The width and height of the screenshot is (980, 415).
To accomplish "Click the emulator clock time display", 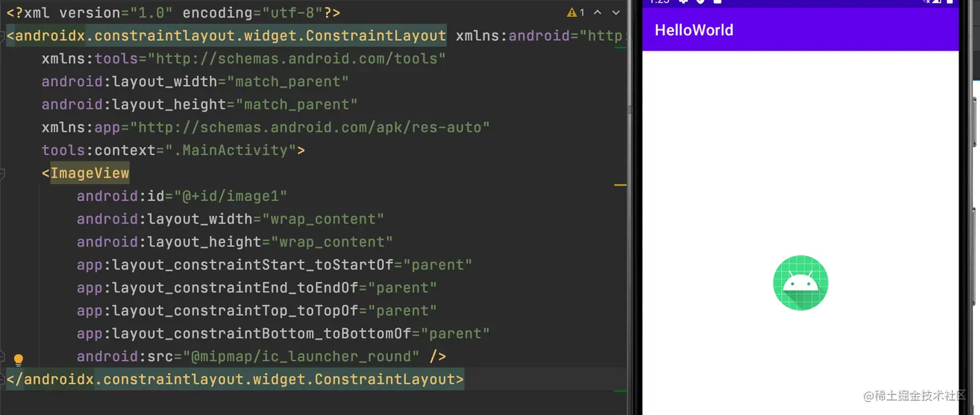I will 659,2.
